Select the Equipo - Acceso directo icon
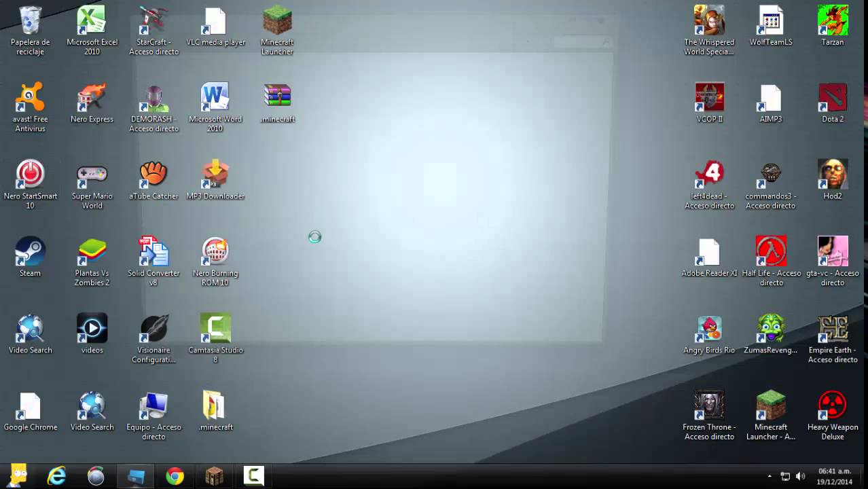The height and width of the screenshot is (489, 868). [x=153, y=405]
